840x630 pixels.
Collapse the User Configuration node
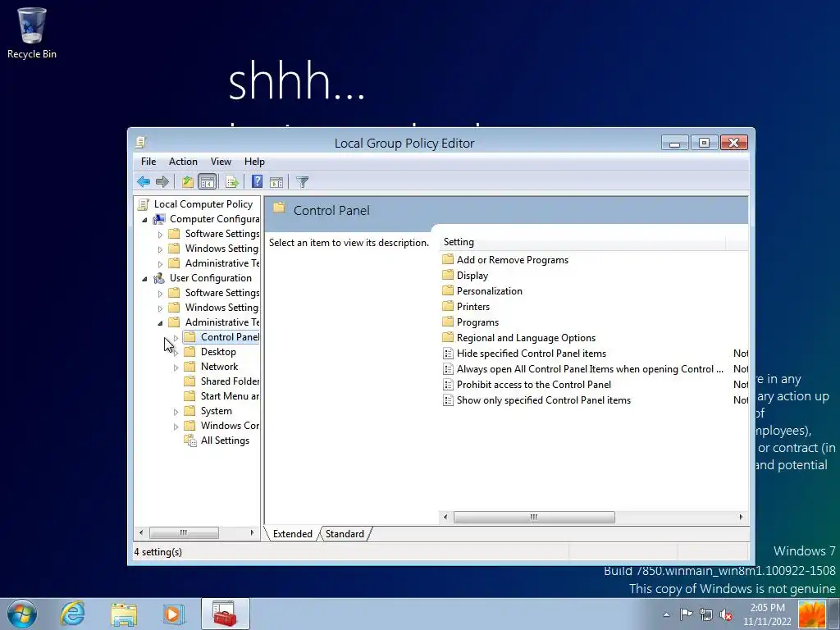pyautogui.click(x=144, y=279)
